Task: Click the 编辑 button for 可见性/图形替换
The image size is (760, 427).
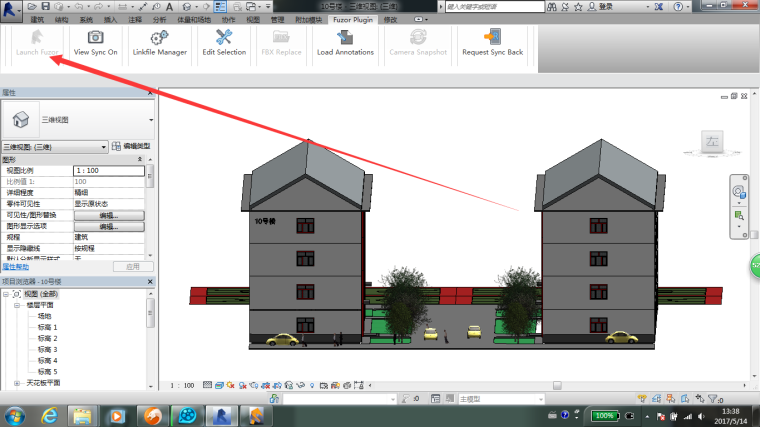Action: click(x=109, y=215)
